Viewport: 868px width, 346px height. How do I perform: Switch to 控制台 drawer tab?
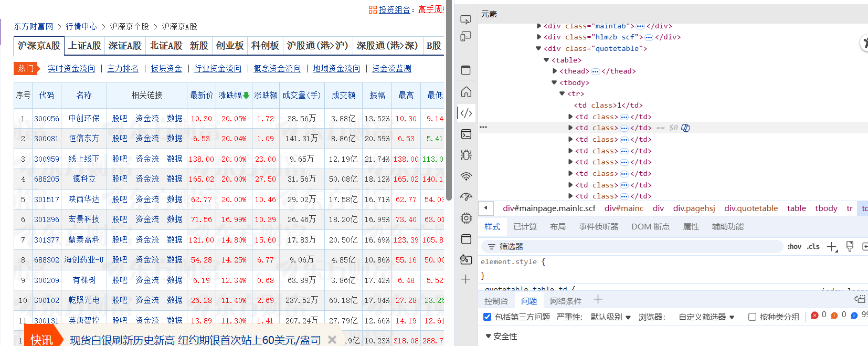click(496, 301)
